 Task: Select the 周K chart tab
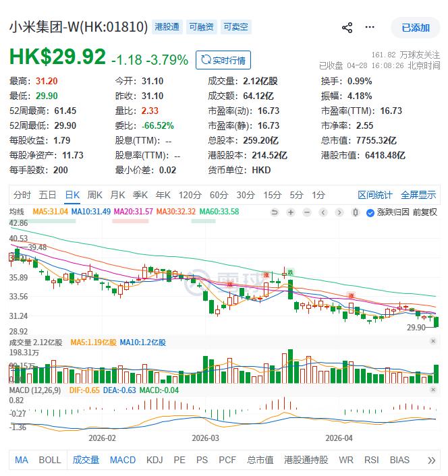94,195
